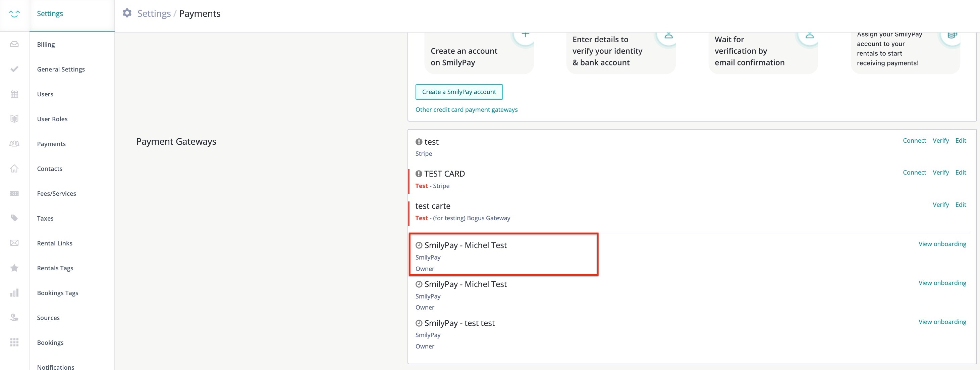Open the envelope icon in left sidebar

[14, 243]
